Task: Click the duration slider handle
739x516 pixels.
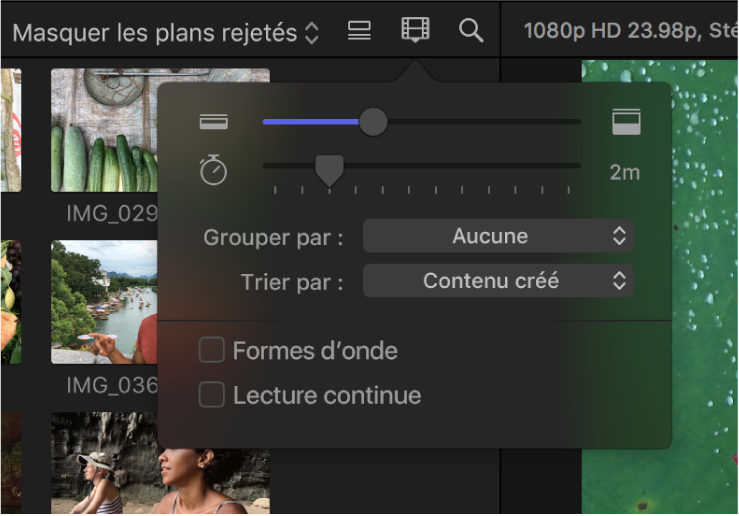Action: tap(329, 171)
